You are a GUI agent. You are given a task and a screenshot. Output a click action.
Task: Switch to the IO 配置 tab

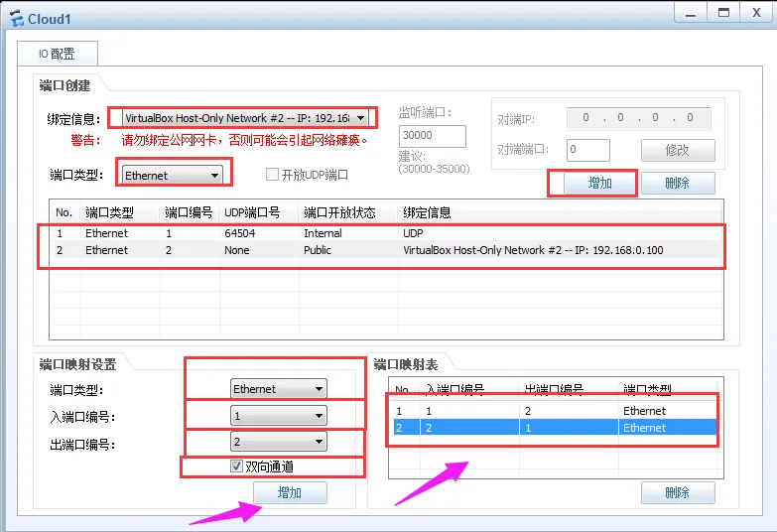tap(57, 54)
